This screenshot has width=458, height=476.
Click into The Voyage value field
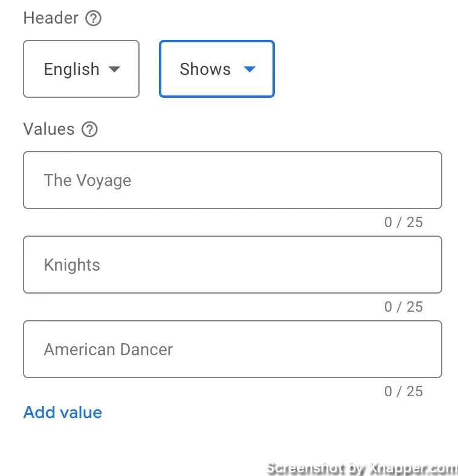point(233,180)
